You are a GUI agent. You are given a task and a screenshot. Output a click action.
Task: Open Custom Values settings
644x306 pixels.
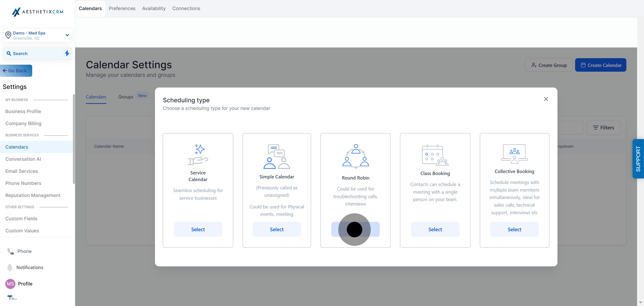click(x=22, y=231)
